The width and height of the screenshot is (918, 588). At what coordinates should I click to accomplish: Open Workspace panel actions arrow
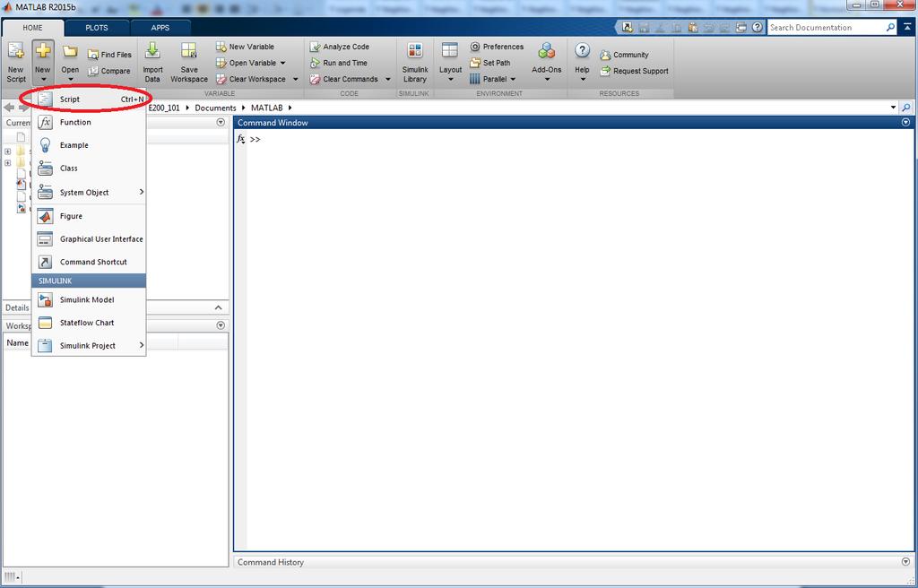point(221,325)
